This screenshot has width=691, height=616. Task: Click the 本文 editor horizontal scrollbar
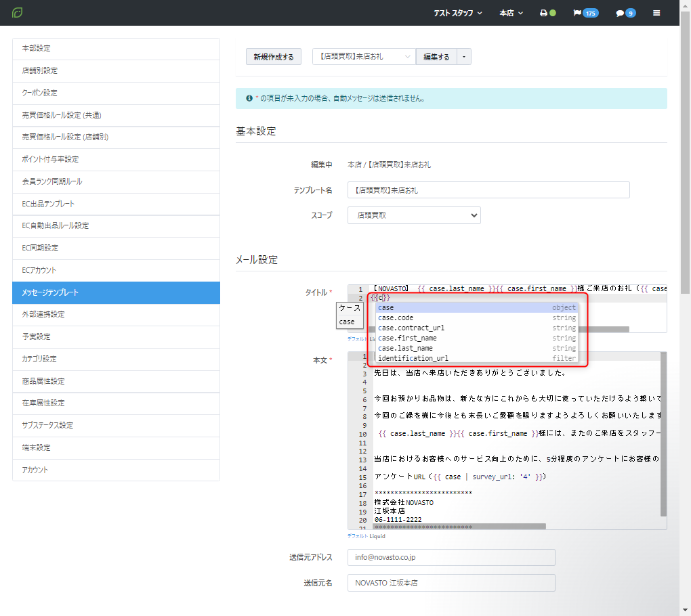pos(460,527)
